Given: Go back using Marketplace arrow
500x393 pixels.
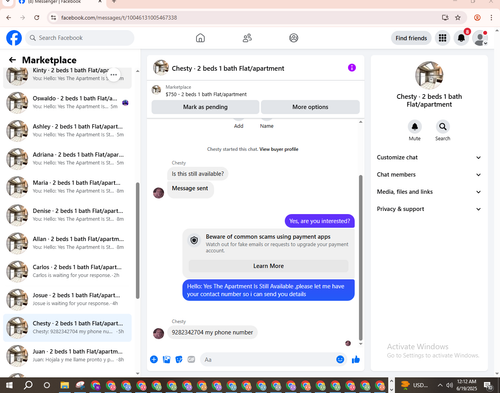Looking at the screenshot, I should point(12,60).
